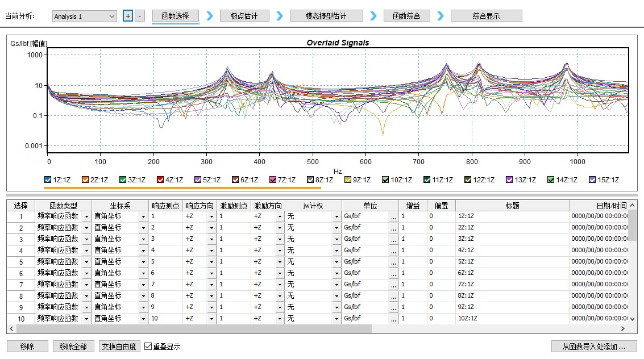Open jw计权 dropdown in row 5

pos(336,262)
